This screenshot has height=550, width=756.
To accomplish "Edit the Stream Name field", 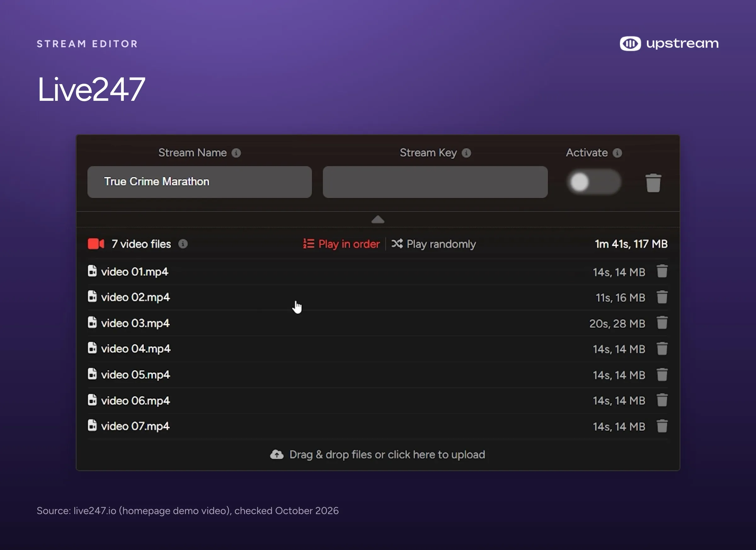I will click(199, 182).
